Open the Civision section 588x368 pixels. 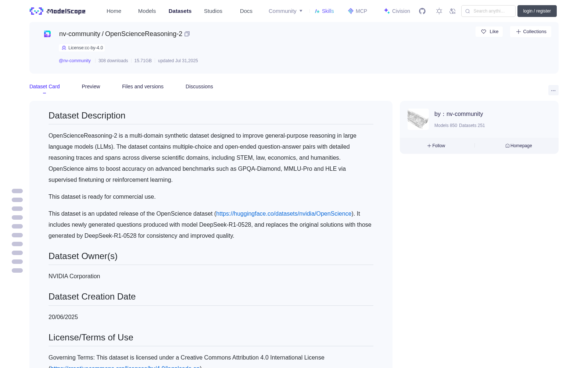click(x=397, y=11)
